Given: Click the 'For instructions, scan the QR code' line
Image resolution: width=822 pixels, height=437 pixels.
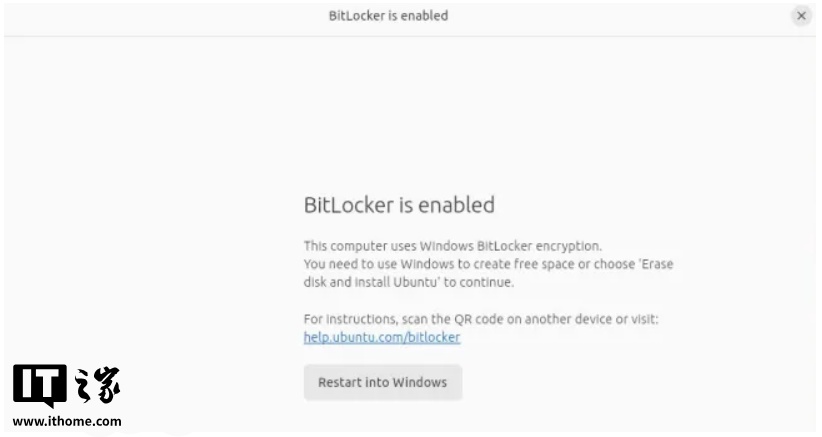Looking at the screenshot, I should point(481,319).
